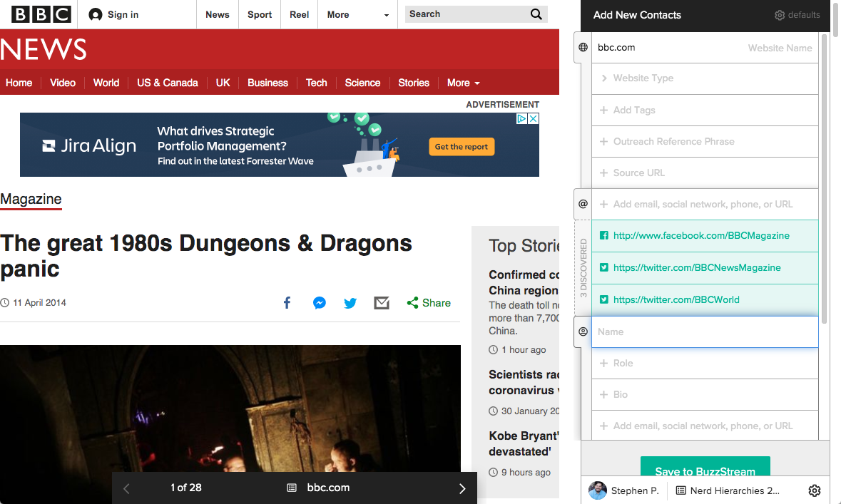Click the Save to BuzzStream button
841x504 pixels.
[705, 468]
